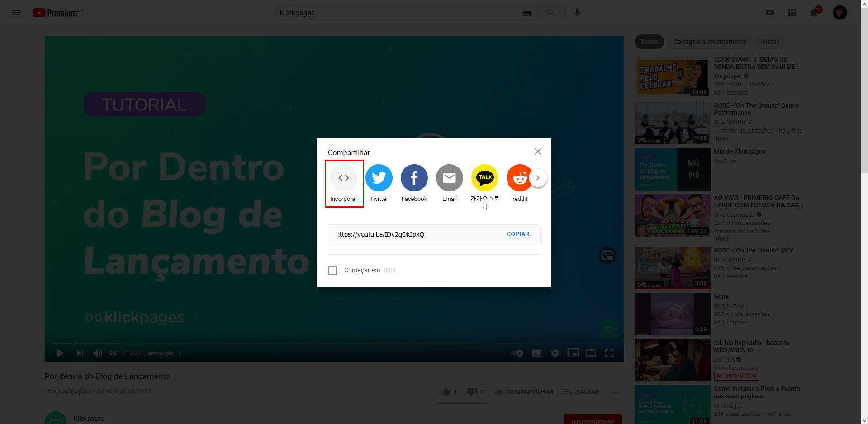The height and width of the screenshot is (424, 868).
Task: Save the video with SALVAR
Action: (x=581, y=392)
